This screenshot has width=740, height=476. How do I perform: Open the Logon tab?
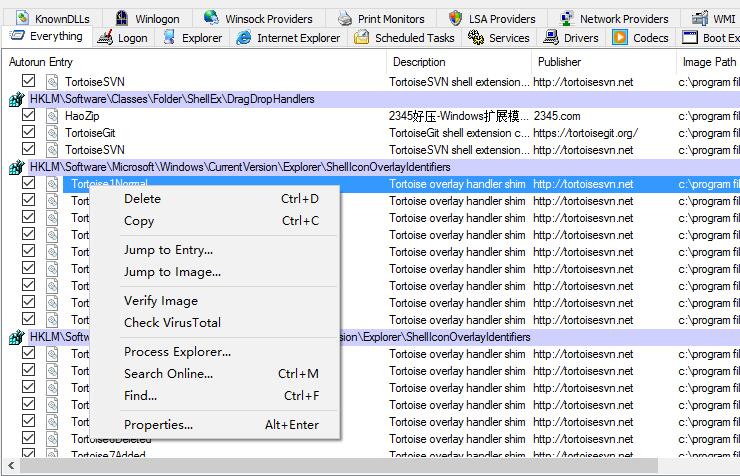tap(123, 37)
